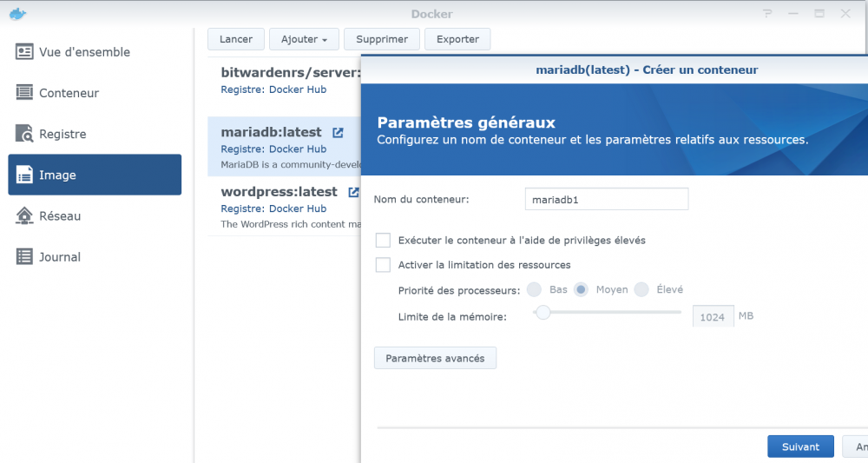Select the Image sidebar item

(x=95, y=175)
